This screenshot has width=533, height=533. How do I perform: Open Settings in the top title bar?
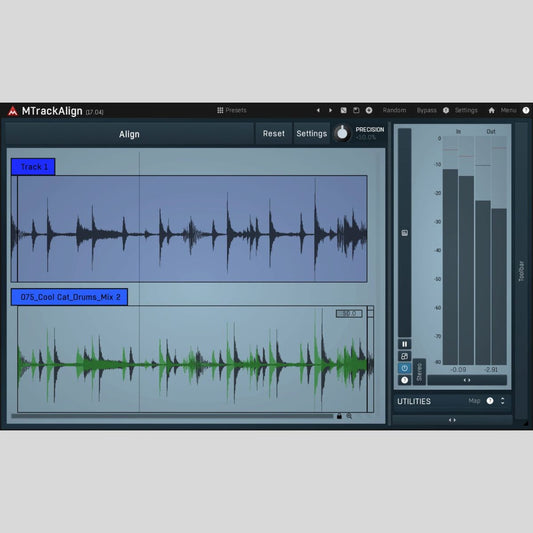pyautogui.click(x=466, y=110)
